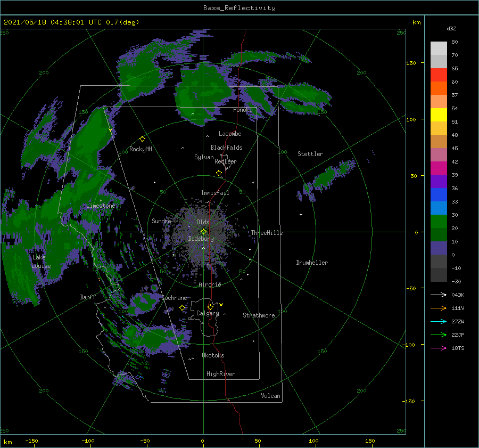
Task: Select the yellow radar-site diamond between Olds and Didsbury
Action: [203, 232]
